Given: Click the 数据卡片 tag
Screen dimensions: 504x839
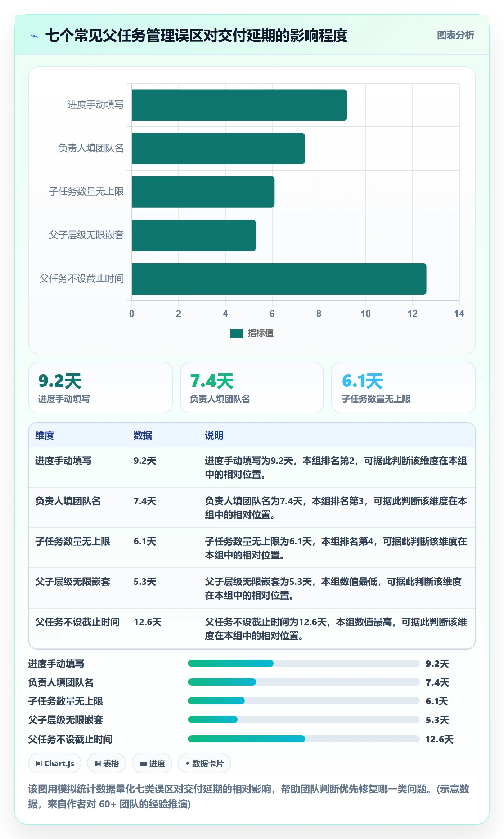Looking at the screenshot, I should tap(204, 763).
